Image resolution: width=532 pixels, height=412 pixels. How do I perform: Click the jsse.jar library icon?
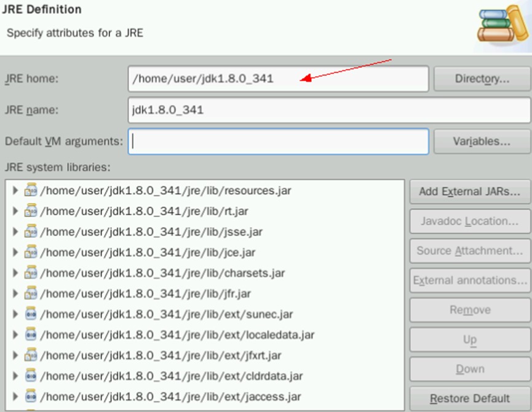coord(31,232)
